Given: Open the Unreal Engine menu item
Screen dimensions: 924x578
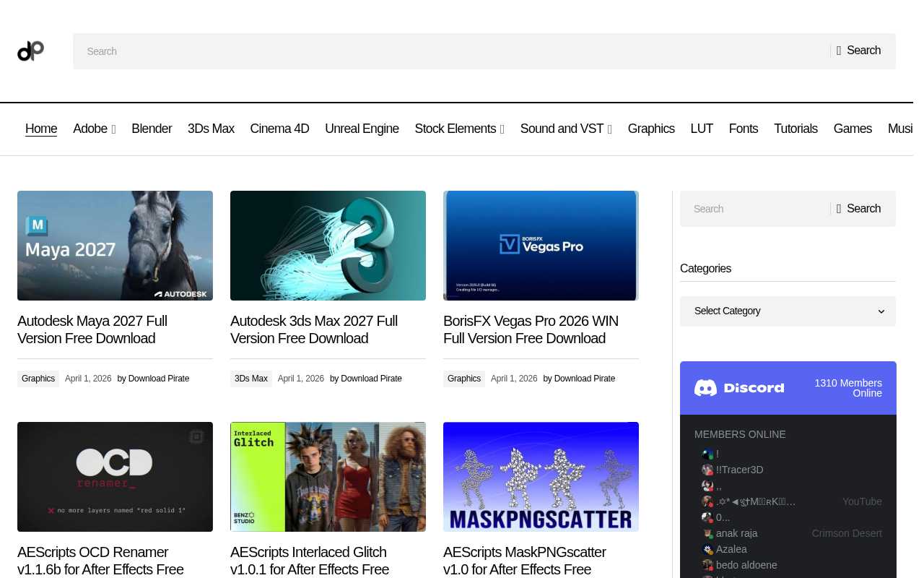Looking at the screenshot, I should click(362, 129).
